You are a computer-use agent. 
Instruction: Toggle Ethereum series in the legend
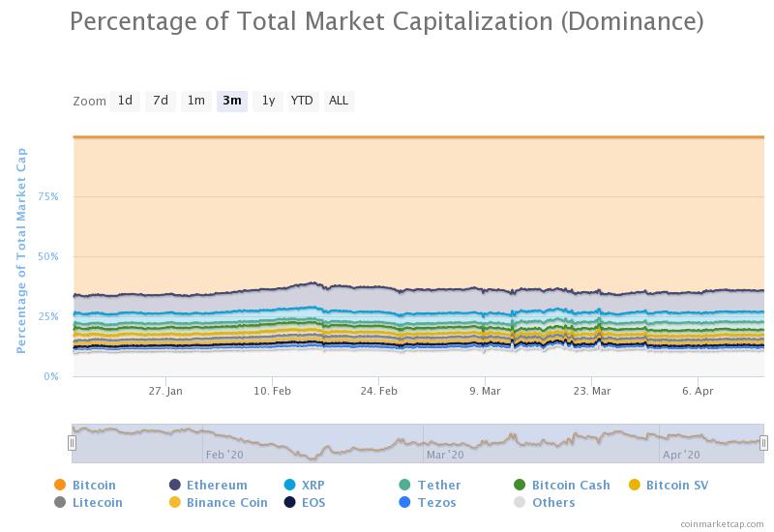click(x=175, y=485)
